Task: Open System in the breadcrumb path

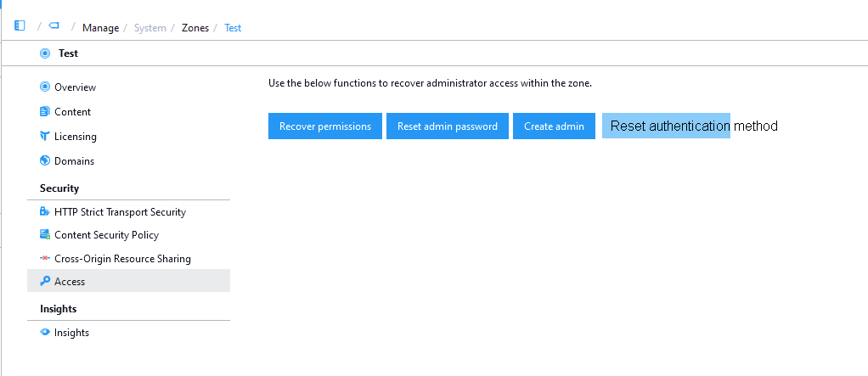Action: pyautogui.click(x=150, y=28)
